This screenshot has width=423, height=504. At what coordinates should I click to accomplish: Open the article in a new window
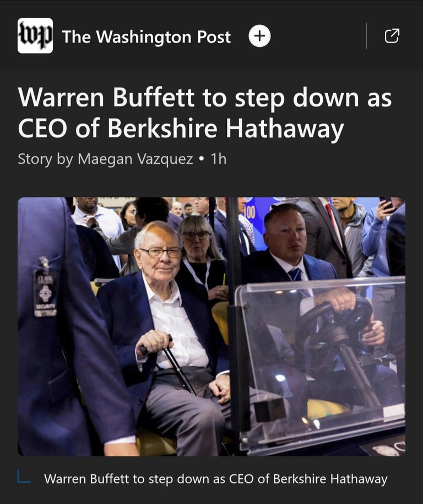click(392, 36)
